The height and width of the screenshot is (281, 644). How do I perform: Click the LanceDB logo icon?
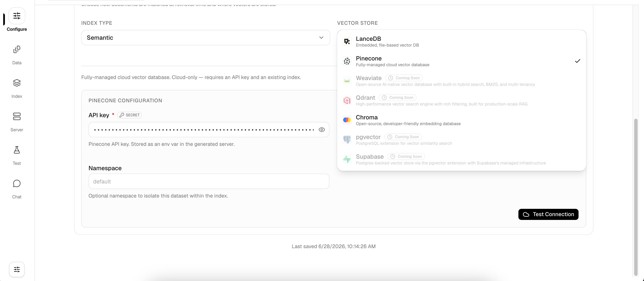coord(347,42)
